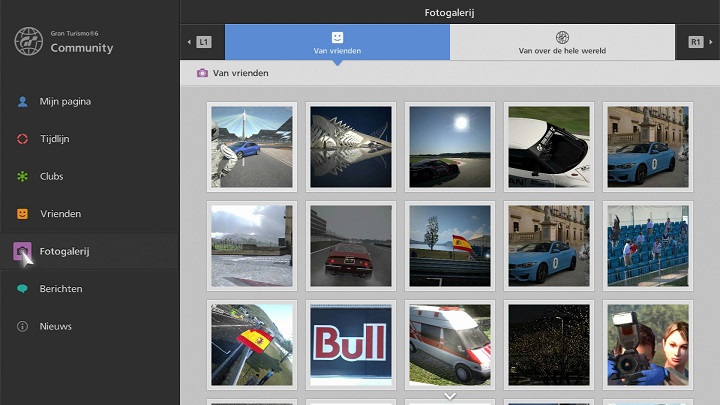
Task: Click the orange Vrienden smiley icon
Action: 22,214
